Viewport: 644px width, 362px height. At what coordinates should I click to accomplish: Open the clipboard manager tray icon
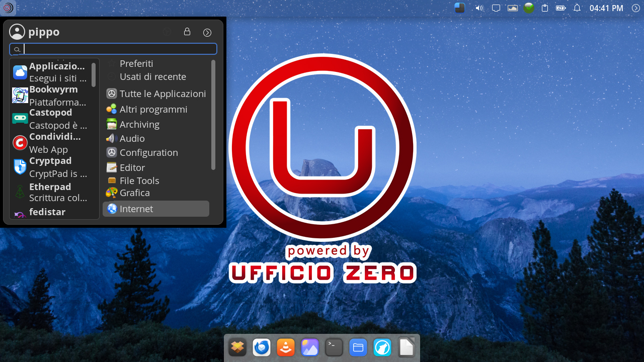pyautogui.click(x=545, y=8)
